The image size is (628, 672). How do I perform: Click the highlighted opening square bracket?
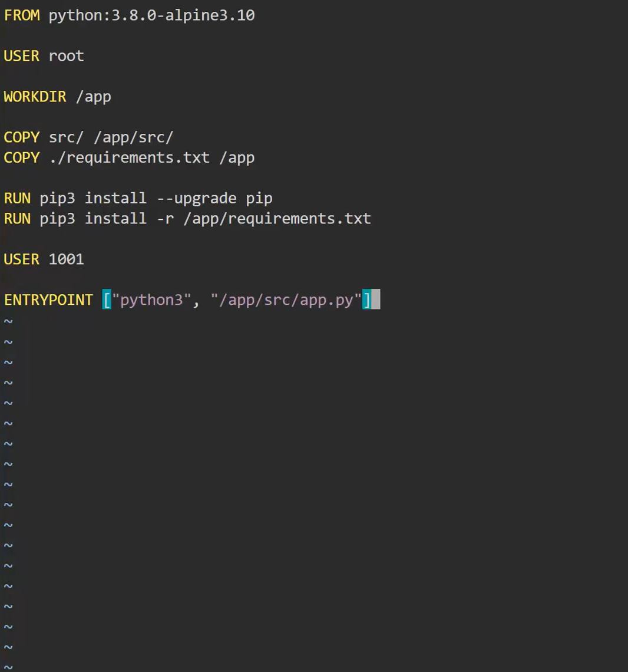tap(107, 300)
